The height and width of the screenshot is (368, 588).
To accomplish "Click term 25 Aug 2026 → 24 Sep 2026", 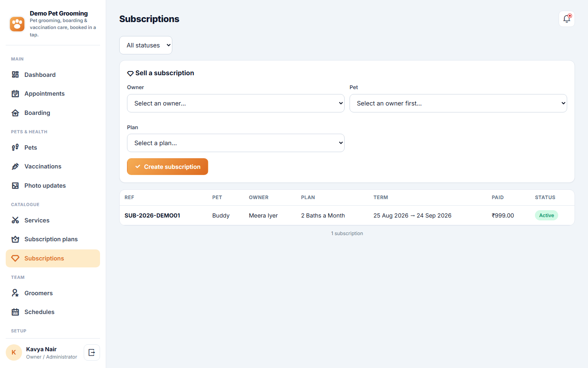I will 412,215.
